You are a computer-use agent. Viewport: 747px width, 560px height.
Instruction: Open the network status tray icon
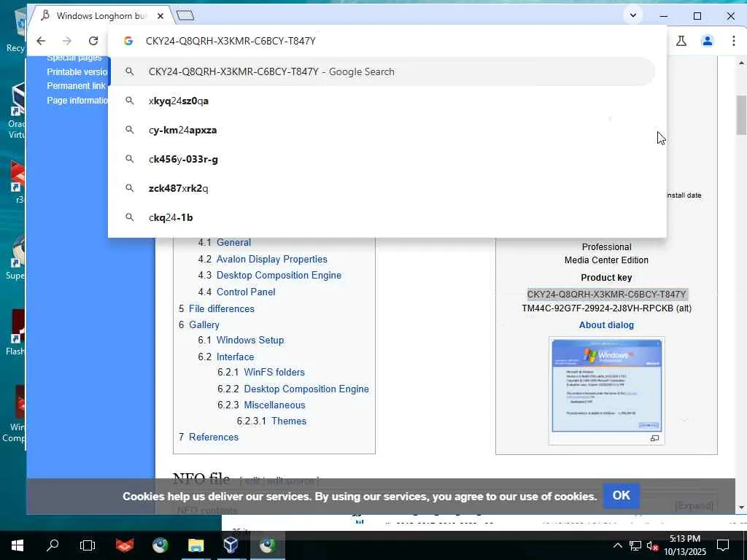635,545
